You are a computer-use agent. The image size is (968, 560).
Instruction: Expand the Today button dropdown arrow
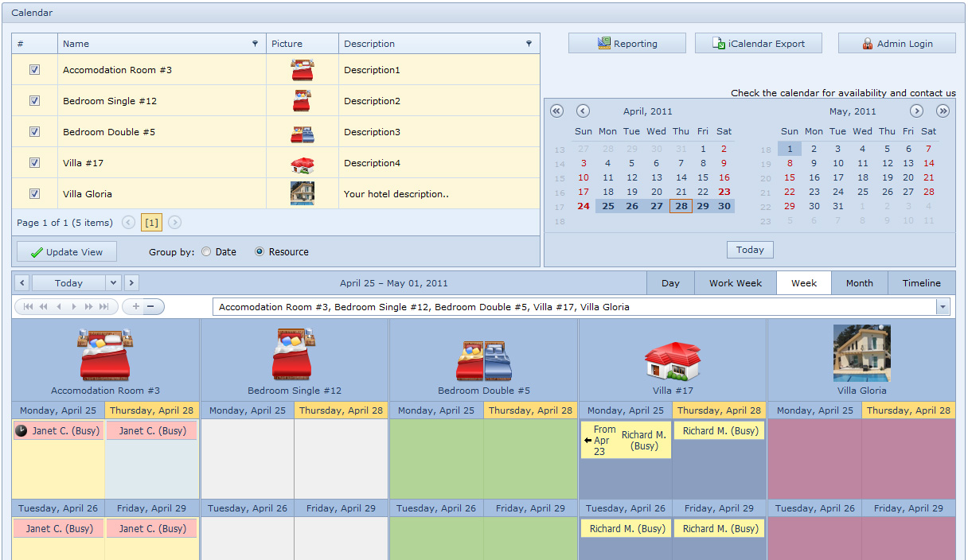(x=113, y=283)
